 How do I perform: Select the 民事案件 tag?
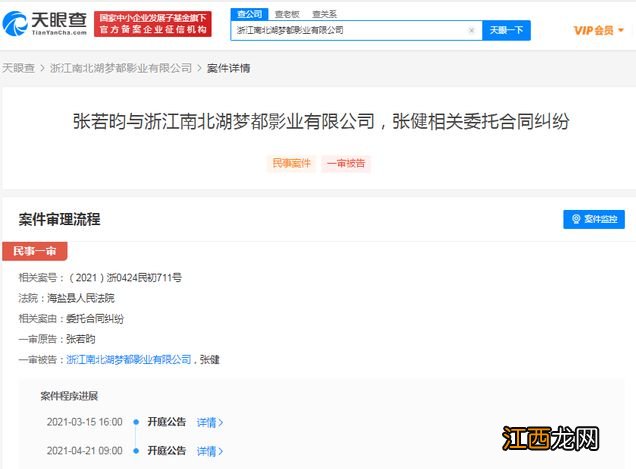pos(292,164)
